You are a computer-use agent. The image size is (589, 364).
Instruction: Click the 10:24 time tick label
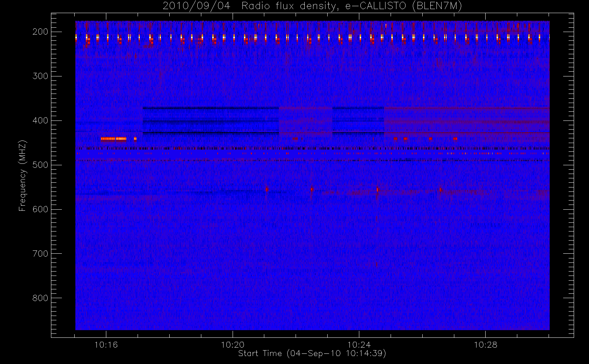click(359, 344)
